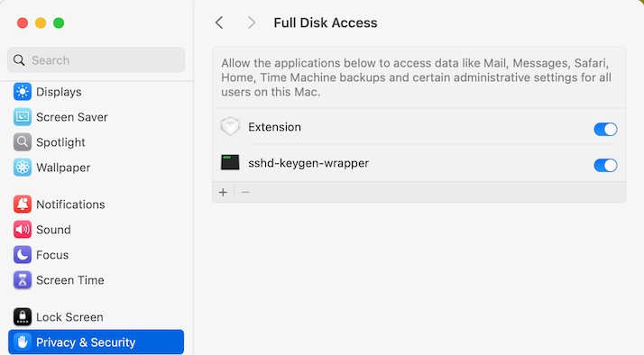Image resolution: width=644 pixels, height=355 pixels.
Task: Open Displays settings via sun icon
Action: [x=23, y=92]
